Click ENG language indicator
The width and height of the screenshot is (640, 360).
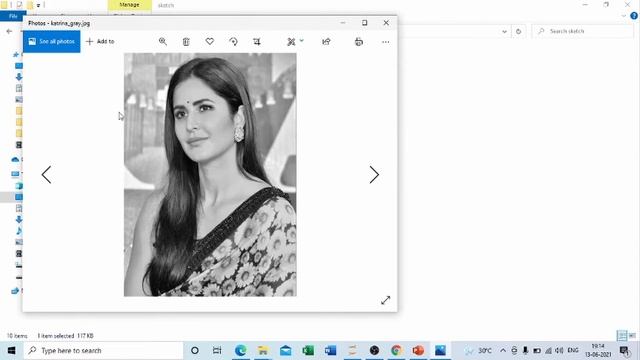(x=573, y=350)
